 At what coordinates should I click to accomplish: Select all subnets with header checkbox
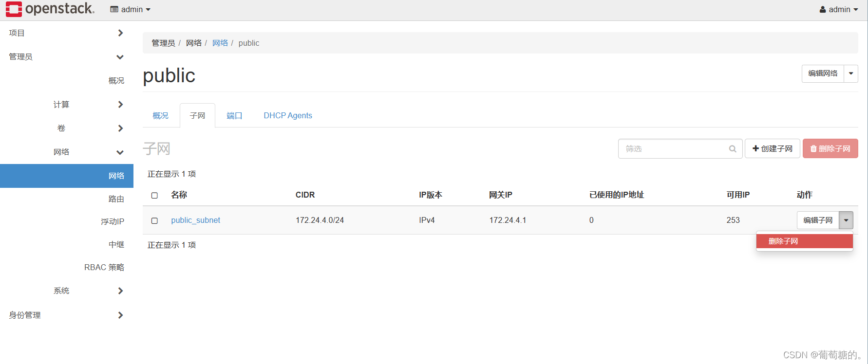coord(154,195)
